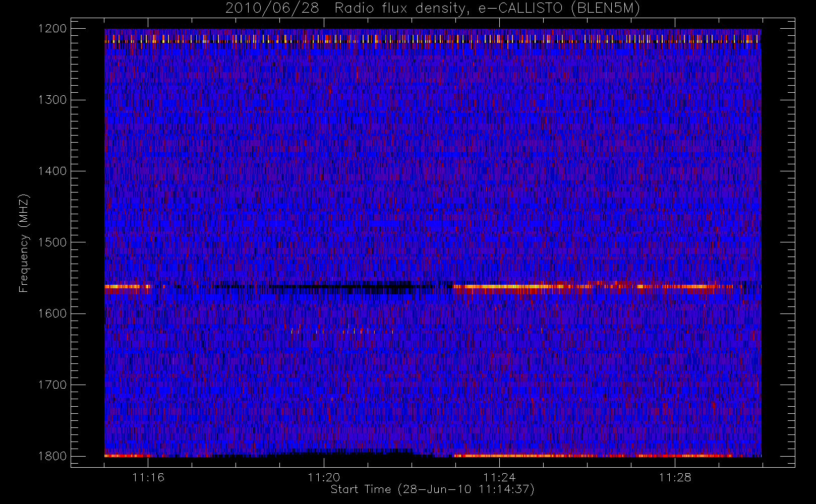The width and height of the screenshot is (816, 504).
Task: Click the 1400 frequency tick label
Action: (52, 171)
